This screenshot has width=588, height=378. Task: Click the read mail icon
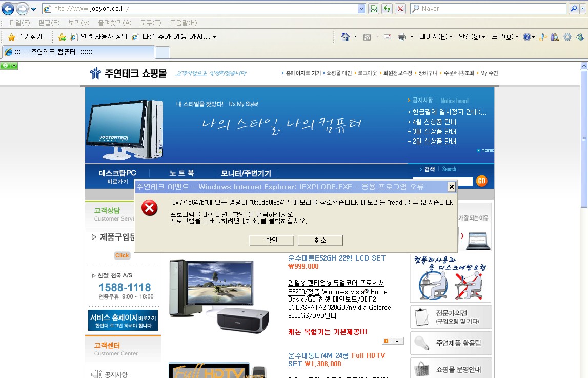click(x=388, y=37)
